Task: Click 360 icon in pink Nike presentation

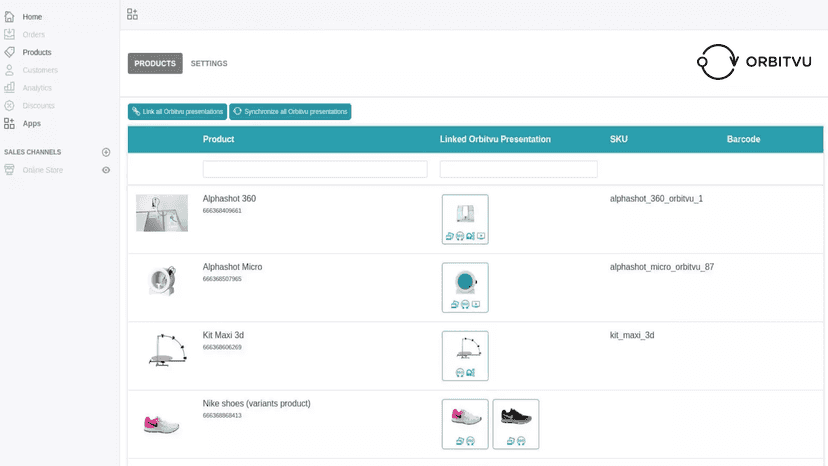Action: pos(471,441)
